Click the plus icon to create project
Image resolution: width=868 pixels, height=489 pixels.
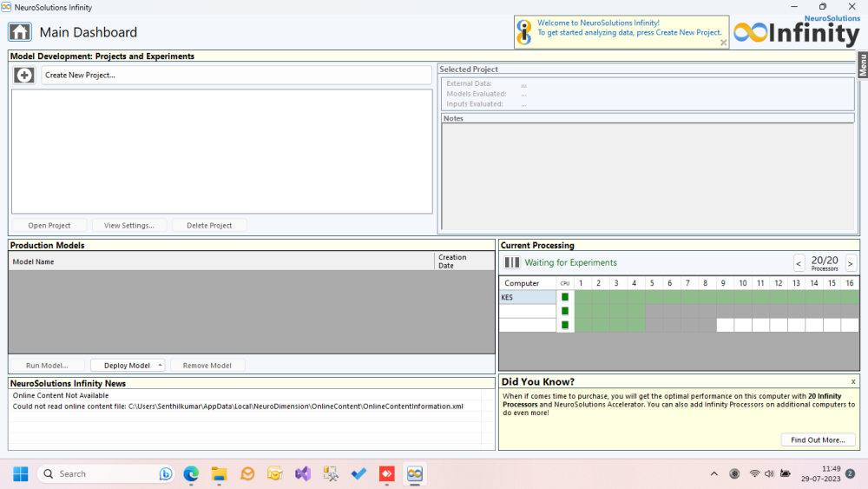point(24,76)
